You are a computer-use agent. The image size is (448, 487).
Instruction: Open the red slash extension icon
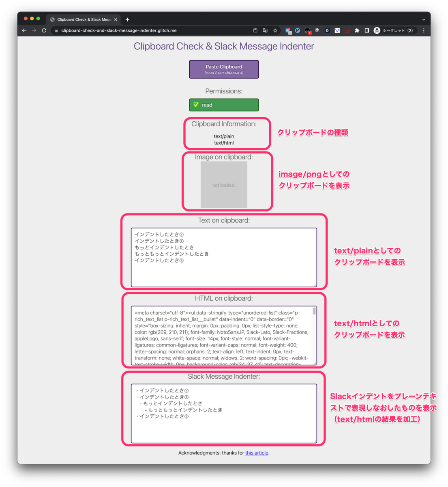coord(347,30)
